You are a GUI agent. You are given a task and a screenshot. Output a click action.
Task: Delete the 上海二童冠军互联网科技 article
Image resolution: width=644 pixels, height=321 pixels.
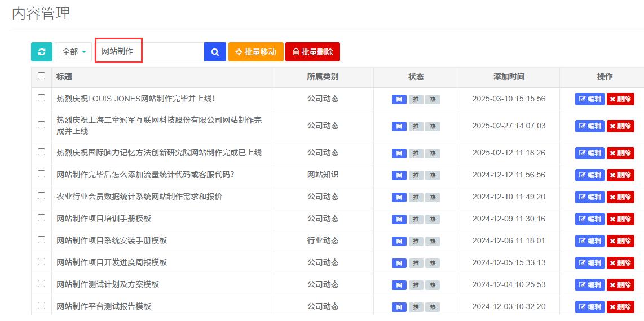click(620, 126)
